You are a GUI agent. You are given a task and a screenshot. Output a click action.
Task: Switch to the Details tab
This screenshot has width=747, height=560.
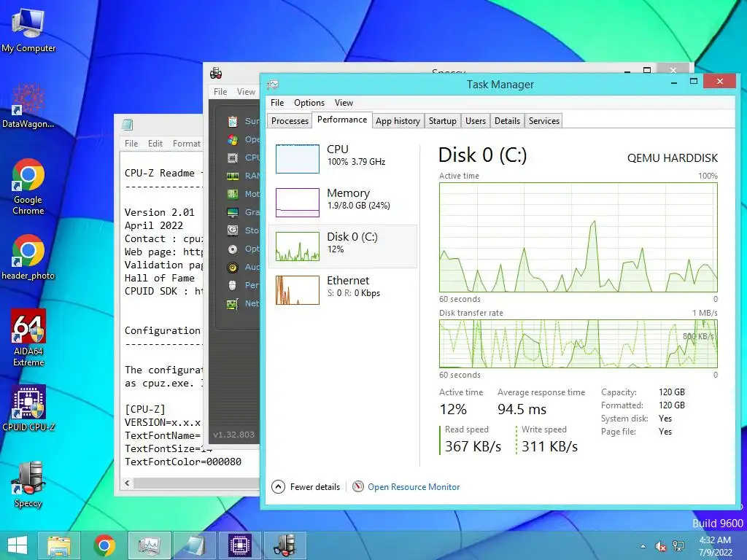point(508,121)
